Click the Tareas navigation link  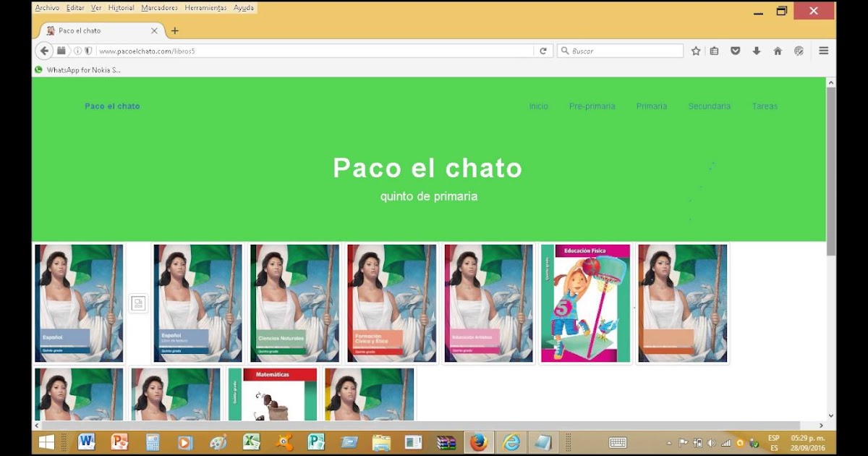click(x=765, y=106)
